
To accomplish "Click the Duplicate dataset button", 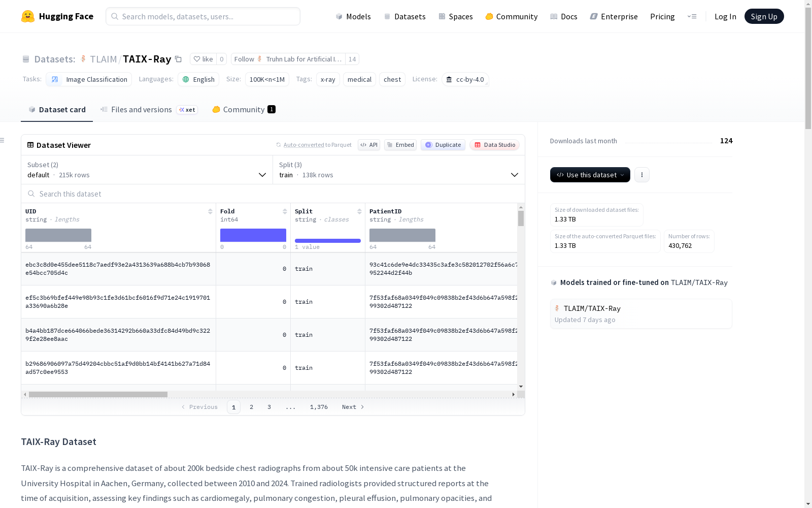I will 443,145.
